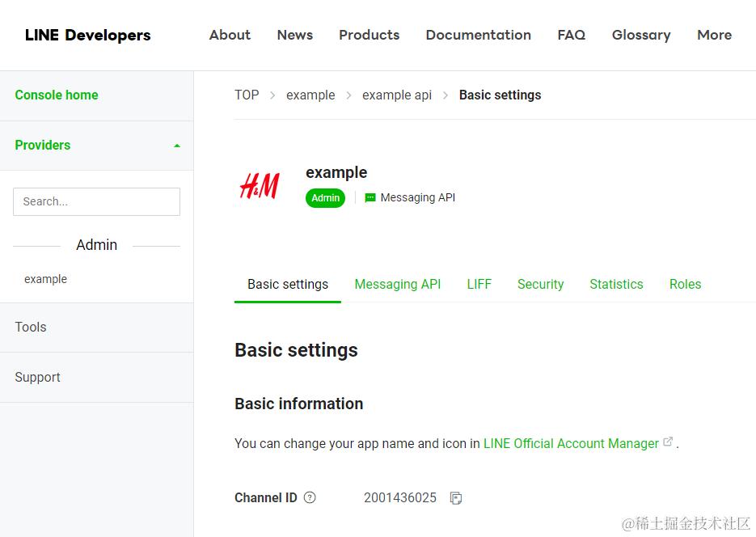756x537 pixels.
Task: Open Tools in the sidebar
Action: tap(31, 327)
